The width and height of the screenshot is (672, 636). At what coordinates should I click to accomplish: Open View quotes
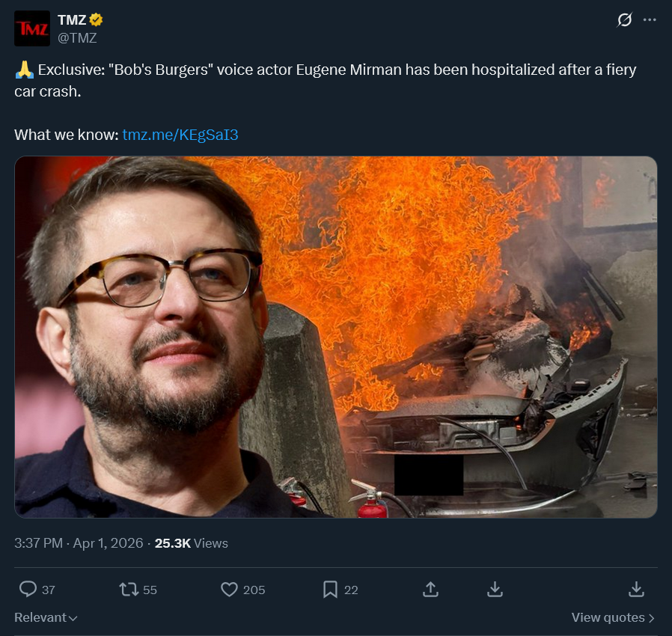(x=613, y=617)
